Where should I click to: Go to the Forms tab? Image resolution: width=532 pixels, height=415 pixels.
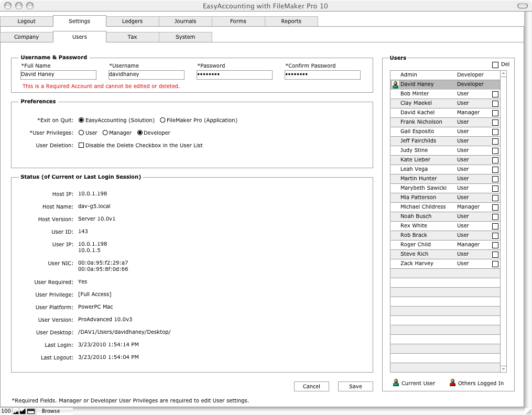tap(238, 21)
